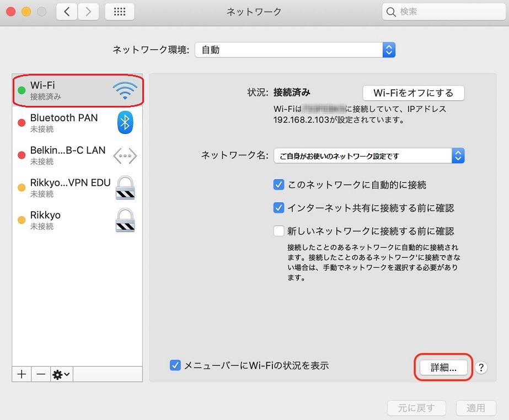Click the Ethernet arrows icon beside Belkin LAN

(x=125, y=156)
